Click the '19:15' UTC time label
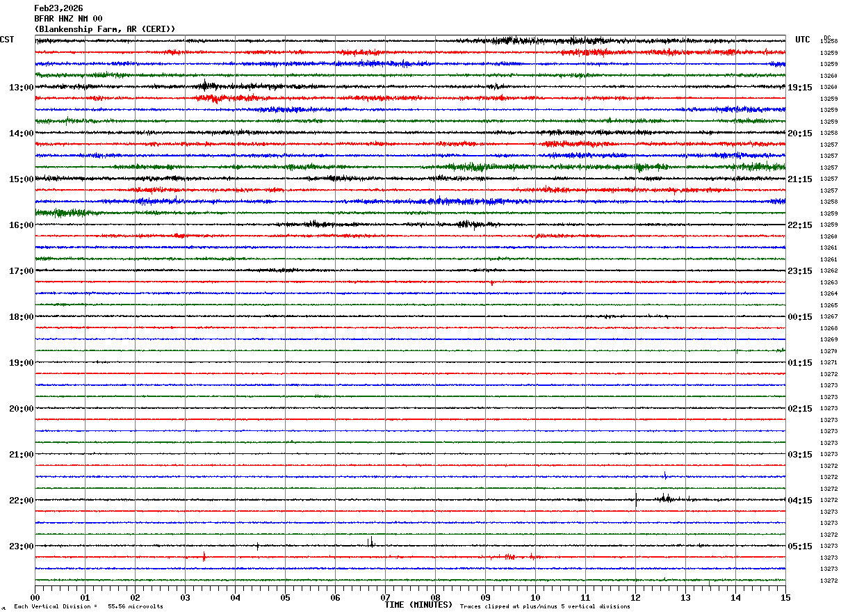This screenshot has width=841, height=616. 800,88
